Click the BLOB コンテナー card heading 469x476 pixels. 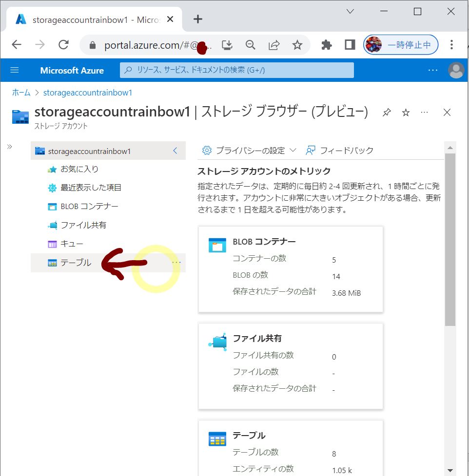[x=264, y=242]
